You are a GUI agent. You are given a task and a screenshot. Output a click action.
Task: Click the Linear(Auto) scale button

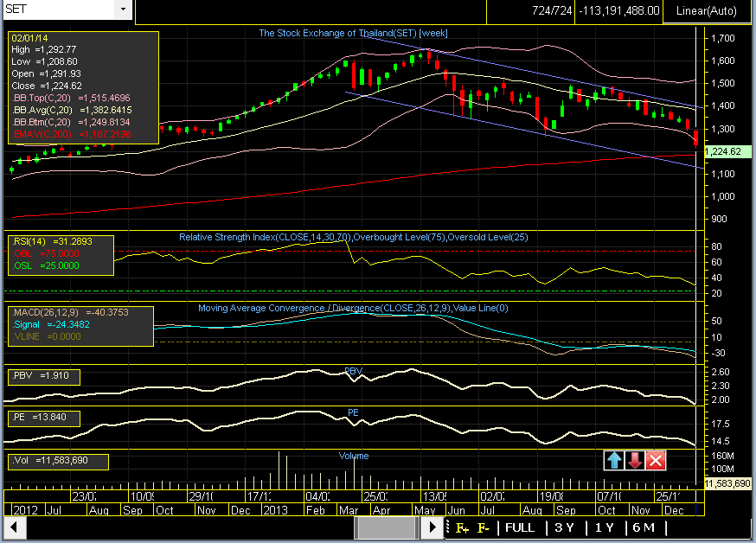point(707,10)
